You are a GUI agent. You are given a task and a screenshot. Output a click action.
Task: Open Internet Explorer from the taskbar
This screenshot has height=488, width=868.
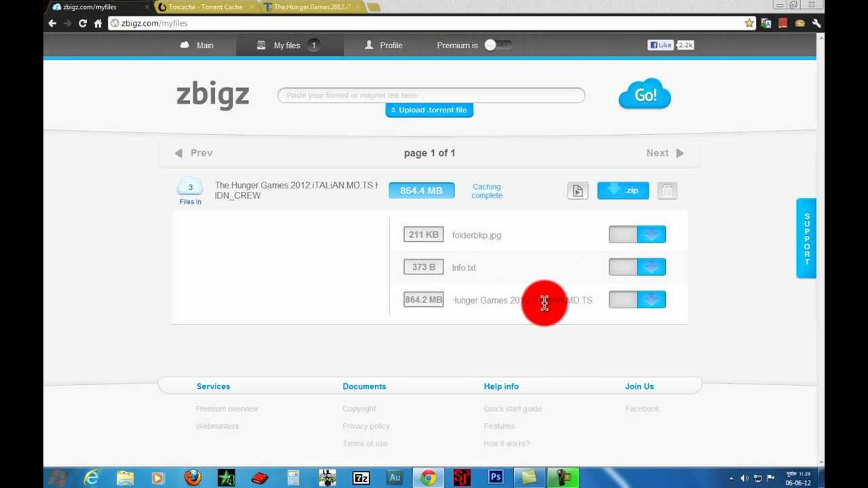91,478
